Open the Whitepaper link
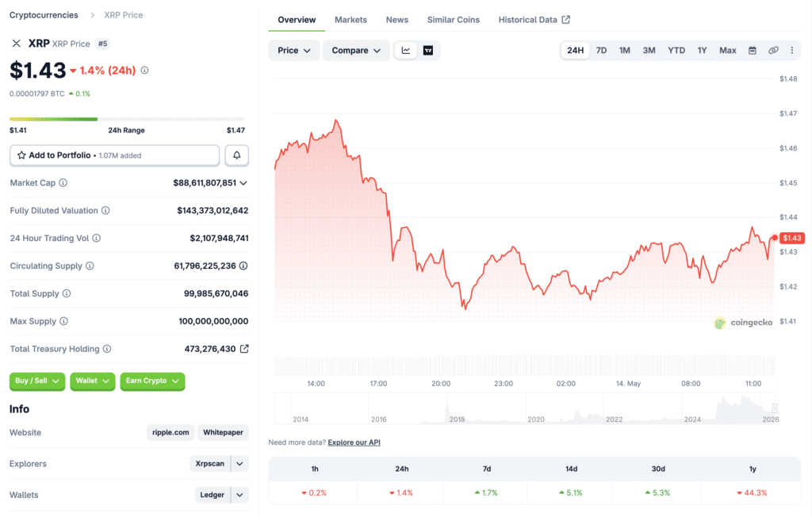 pyautogui.click(x=223, y=433)
